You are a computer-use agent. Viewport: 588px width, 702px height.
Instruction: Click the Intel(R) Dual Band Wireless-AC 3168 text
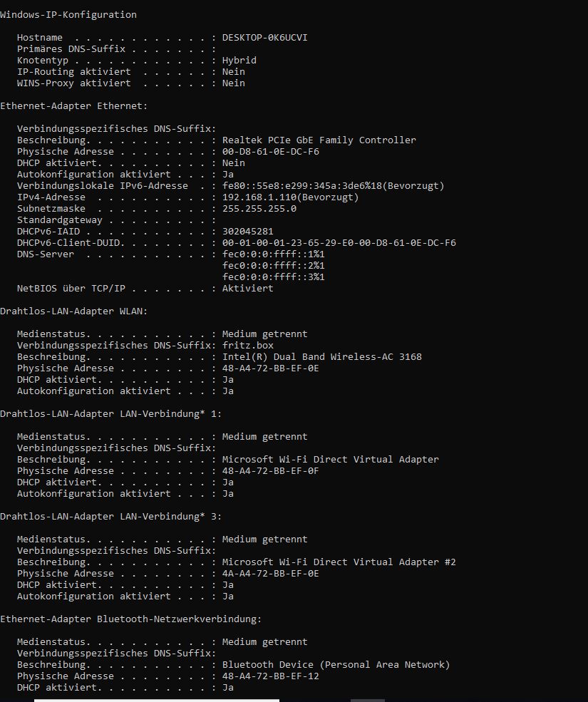click(322, 357)
